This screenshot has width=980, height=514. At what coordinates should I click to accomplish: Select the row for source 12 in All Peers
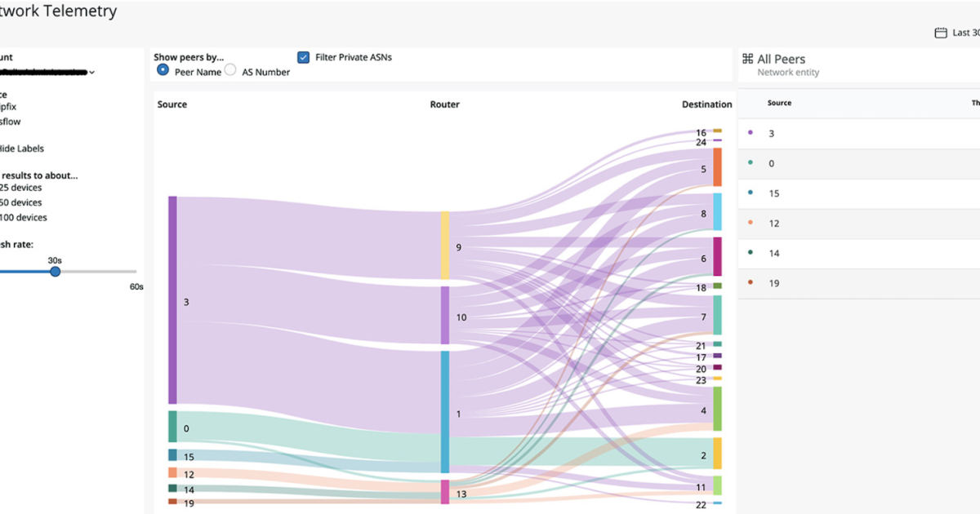857,223
